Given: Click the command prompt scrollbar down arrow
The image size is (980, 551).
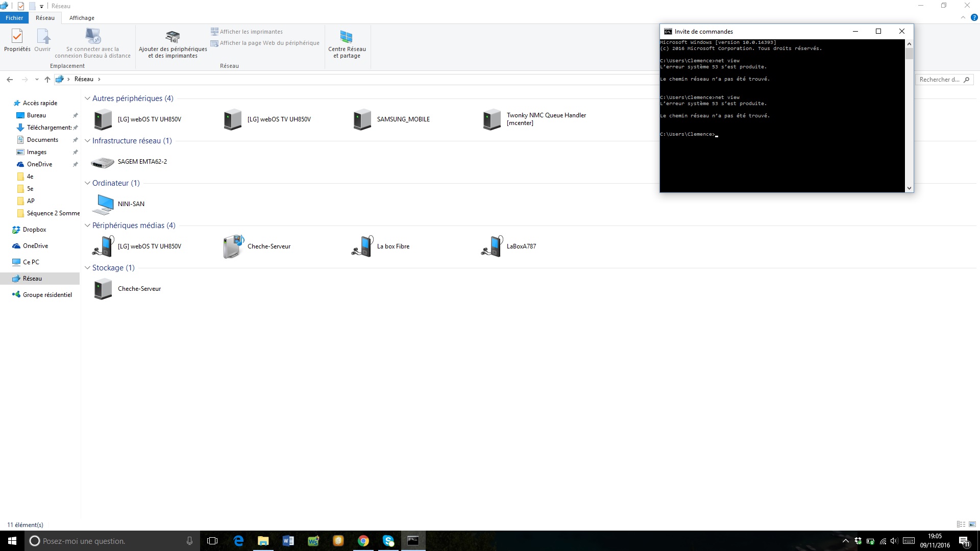Looking at the screenshot, I should pos(909,188).
